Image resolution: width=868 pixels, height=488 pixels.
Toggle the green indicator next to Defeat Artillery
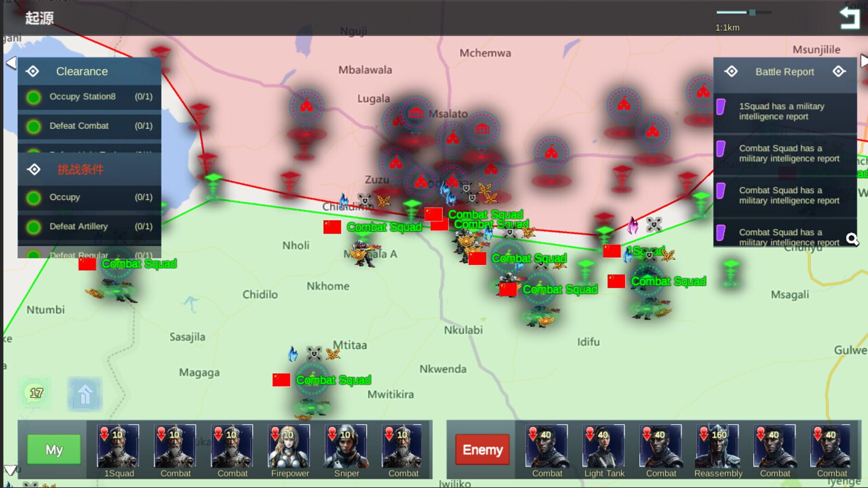click(33, 226)
